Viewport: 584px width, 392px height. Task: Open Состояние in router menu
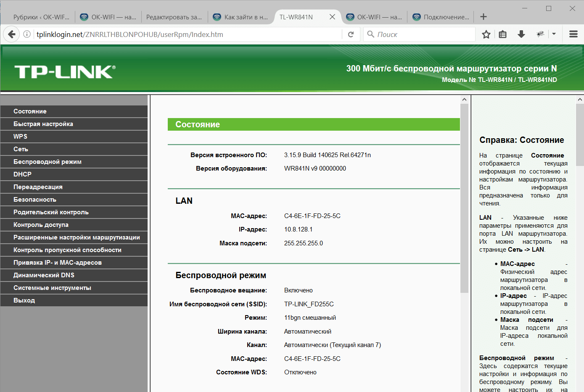[x=74, y=111]
